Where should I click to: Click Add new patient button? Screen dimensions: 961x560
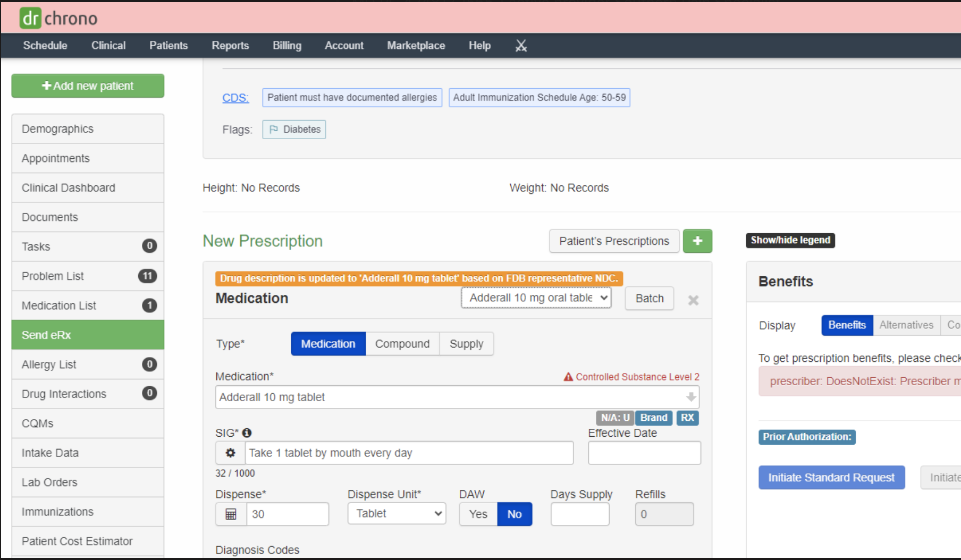pos(88,86)
